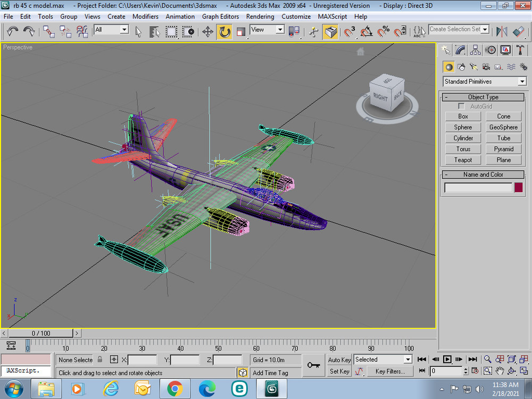
Task: Select the Helpers category icon
Action: [x=498, y=67]
